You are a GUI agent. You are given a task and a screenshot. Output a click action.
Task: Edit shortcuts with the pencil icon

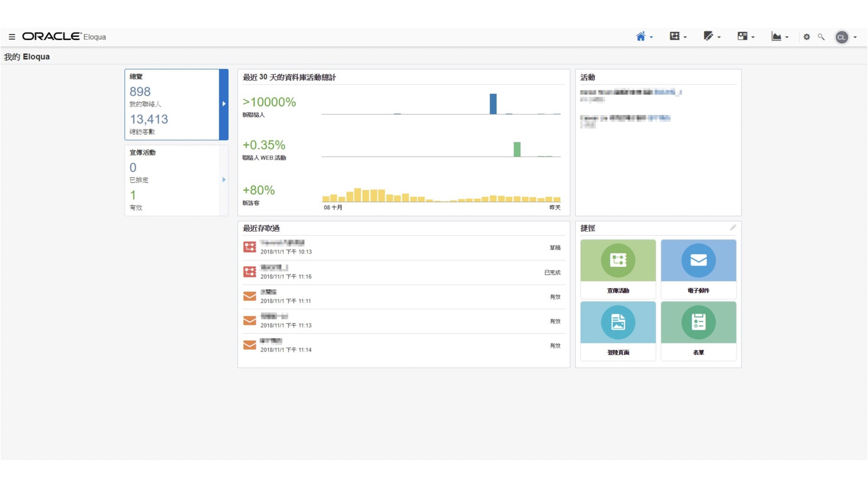point(733,228)
